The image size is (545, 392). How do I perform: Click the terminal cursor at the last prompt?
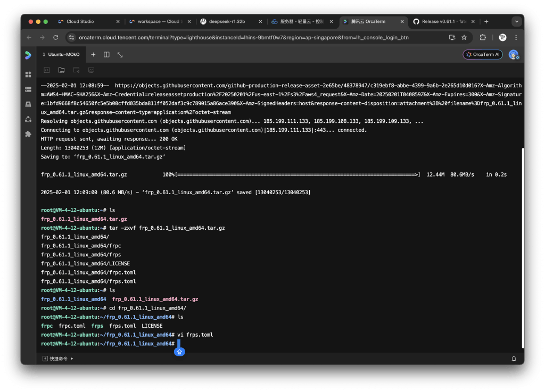[x=179, y=344]
